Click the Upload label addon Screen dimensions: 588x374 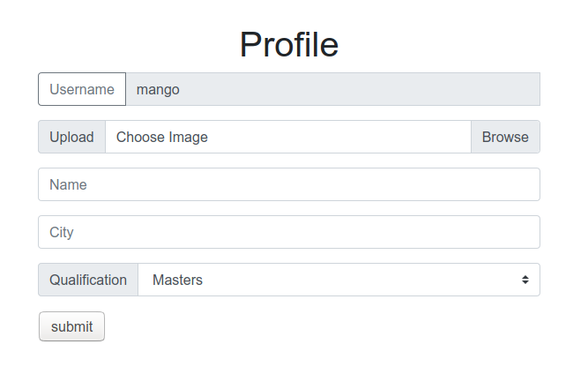pyautogui.click(x=71, y=137)
